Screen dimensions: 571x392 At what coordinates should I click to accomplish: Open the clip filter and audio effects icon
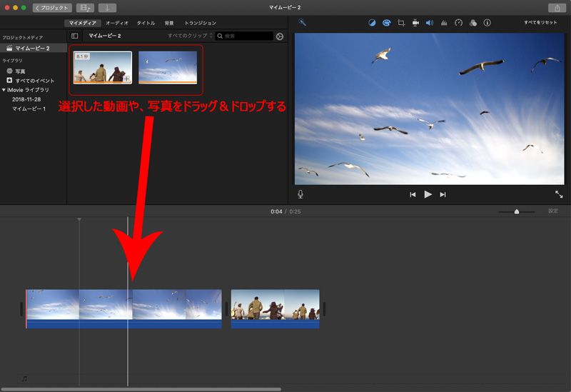[x=473, y=23]
